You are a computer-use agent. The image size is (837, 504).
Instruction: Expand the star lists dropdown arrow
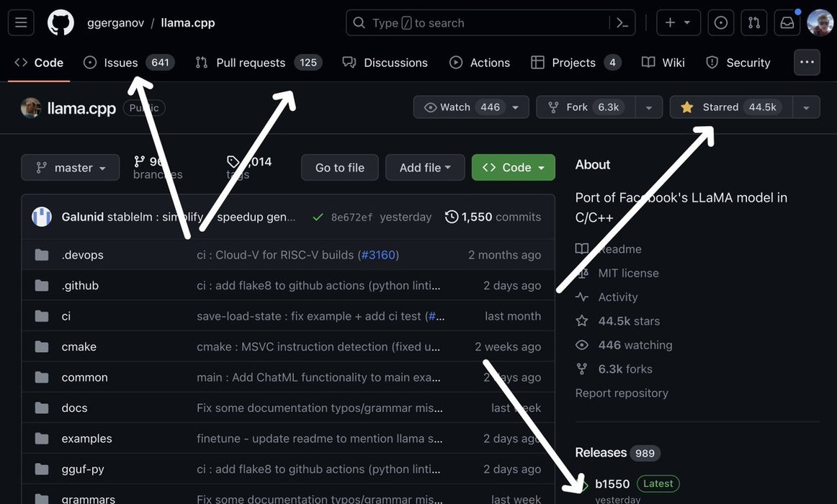[x=807, y=107]
